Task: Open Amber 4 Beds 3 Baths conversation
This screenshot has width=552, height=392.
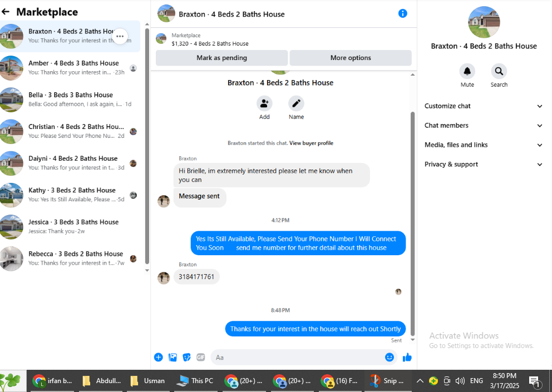Action: [70, 68]
